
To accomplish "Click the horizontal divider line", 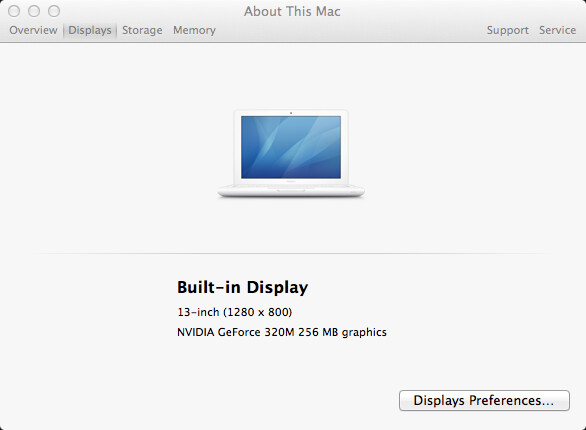I will (x=293, y=253).
